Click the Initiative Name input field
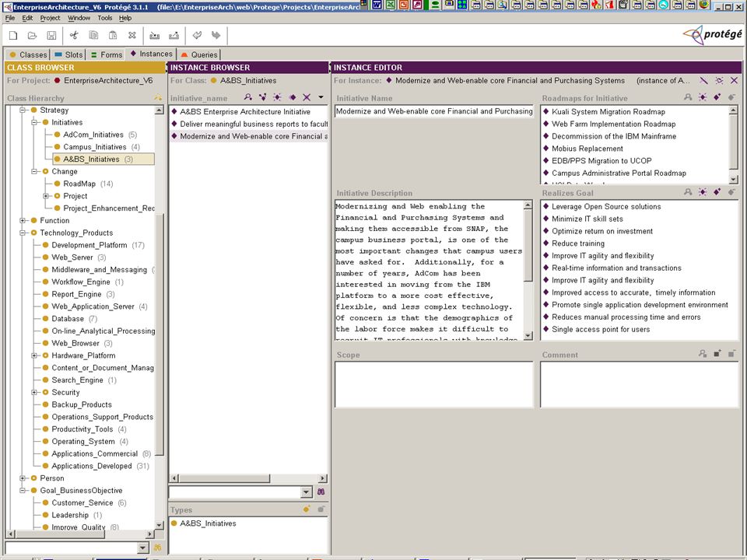The width and height of the screenshot is (747, 560). 434,111
